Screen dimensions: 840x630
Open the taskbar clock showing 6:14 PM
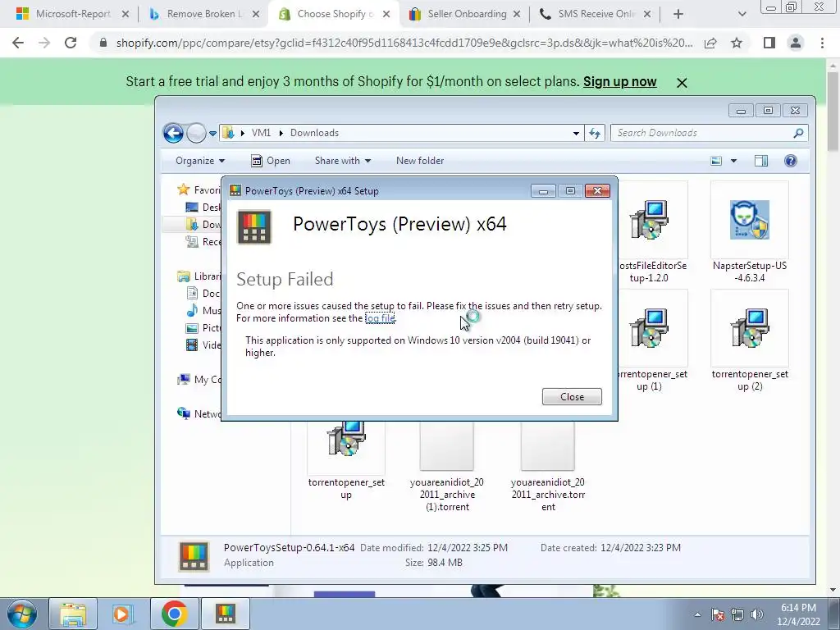click(x=798, y=614)
